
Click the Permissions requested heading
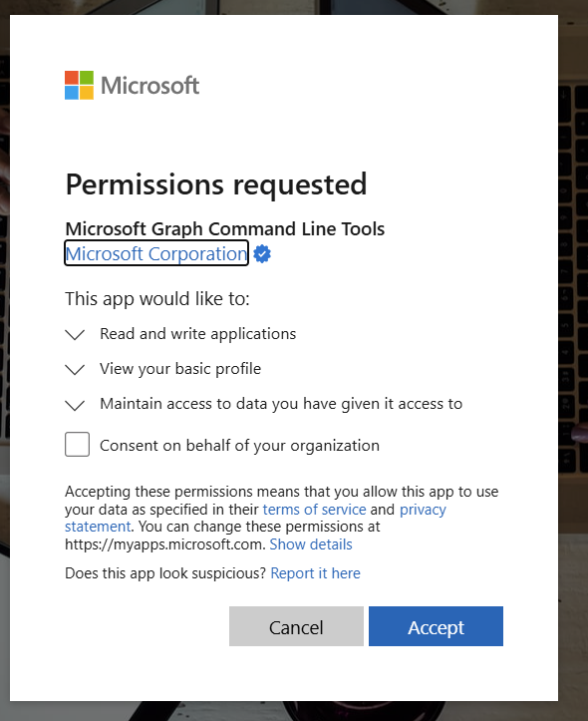point(216,184)
